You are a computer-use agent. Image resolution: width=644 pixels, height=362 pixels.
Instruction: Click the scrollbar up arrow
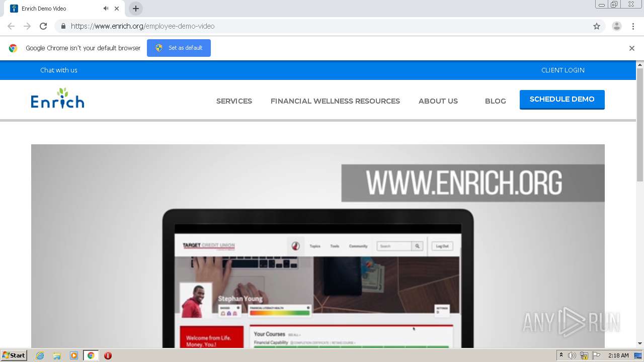click(x=640, y=65)
